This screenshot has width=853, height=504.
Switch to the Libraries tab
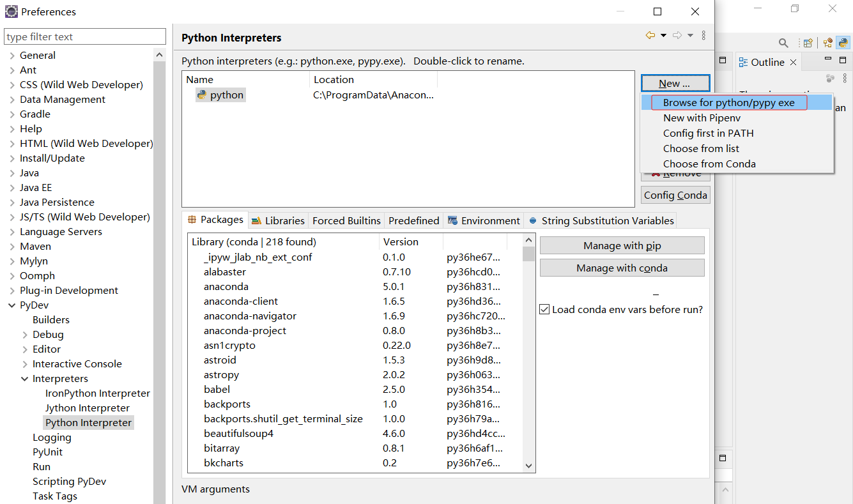278,220
